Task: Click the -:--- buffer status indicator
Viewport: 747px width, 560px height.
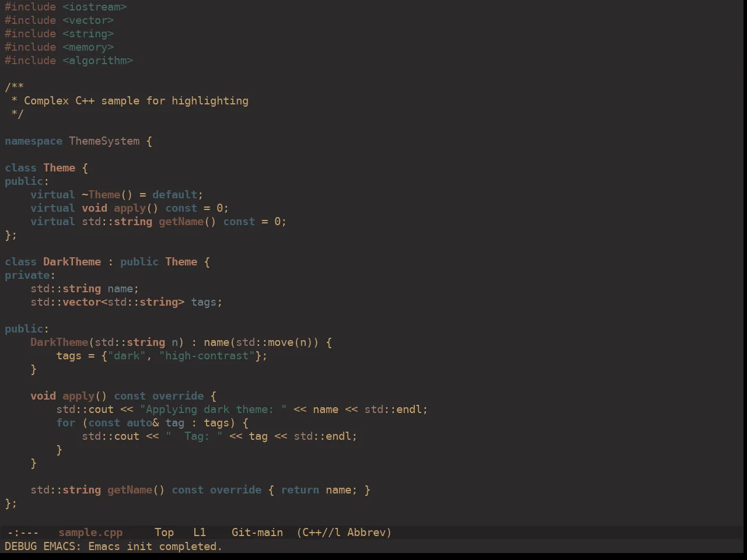Action: 23,532
